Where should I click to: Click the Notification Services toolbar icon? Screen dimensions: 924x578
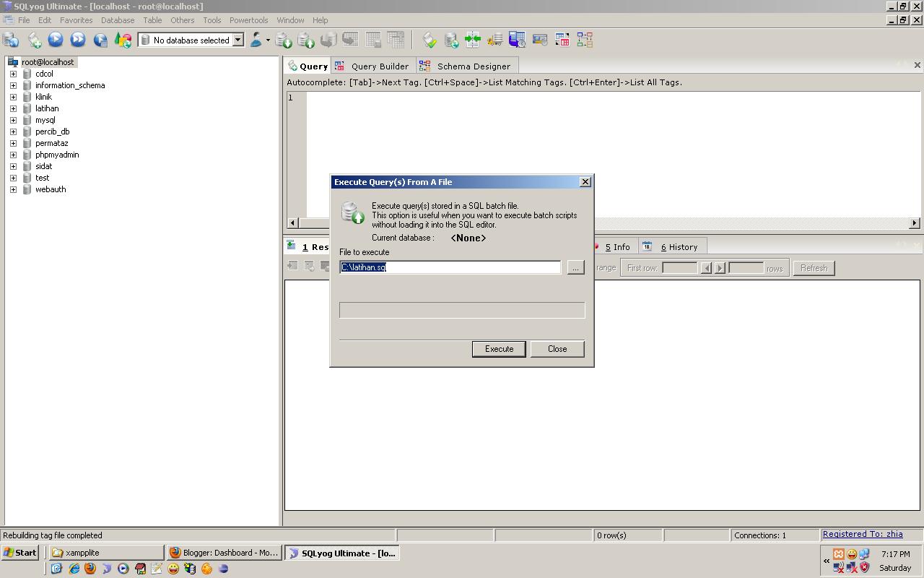(540, 40)
